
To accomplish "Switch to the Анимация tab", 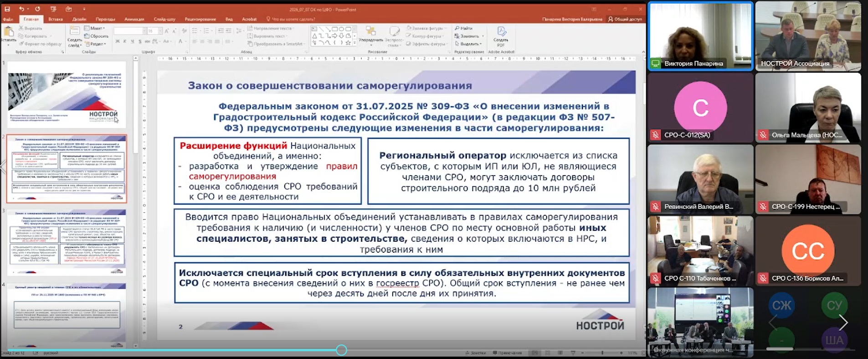I will point(134,19).
